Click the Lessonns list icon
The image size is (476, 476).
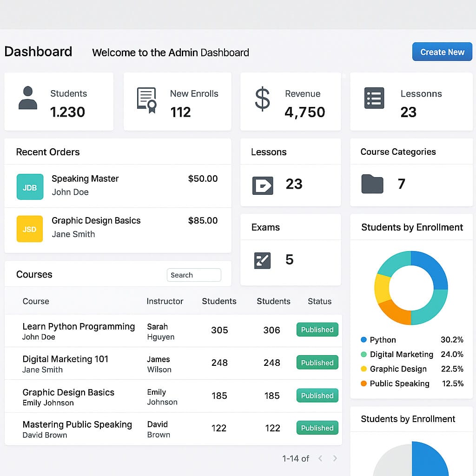[374, 98]
